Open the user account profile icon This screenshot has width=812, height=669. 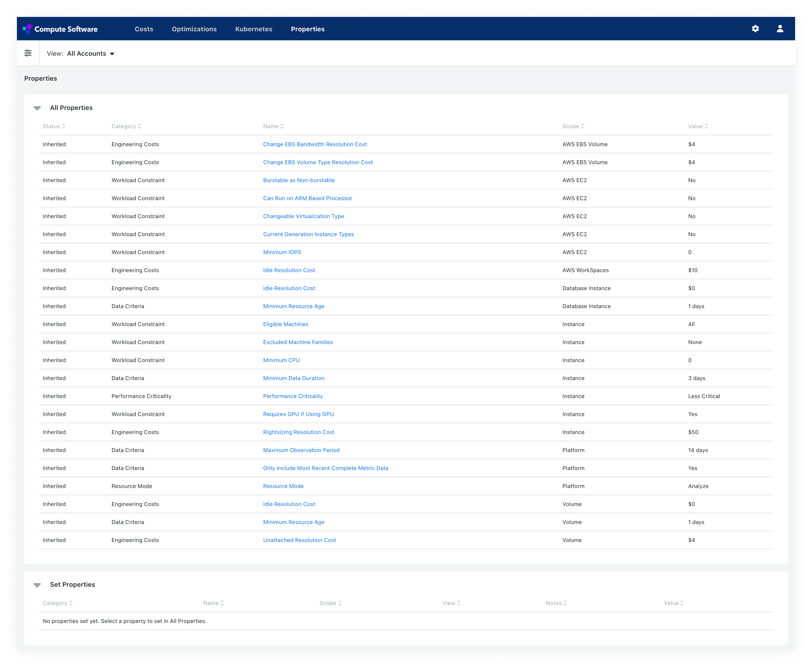pyautogui.click(x=780, y=29)
